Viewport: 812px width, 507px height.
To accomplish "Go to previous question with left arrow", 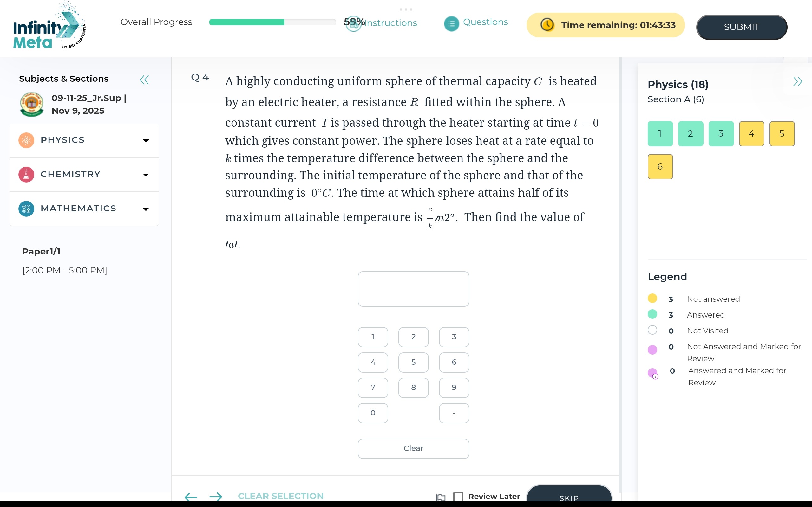I will point(191,497).
